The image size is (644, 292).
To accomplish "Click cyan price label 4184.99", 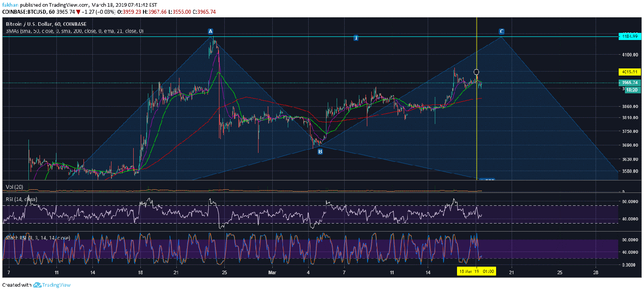I will pyautogui.click(x=629, y=36).
